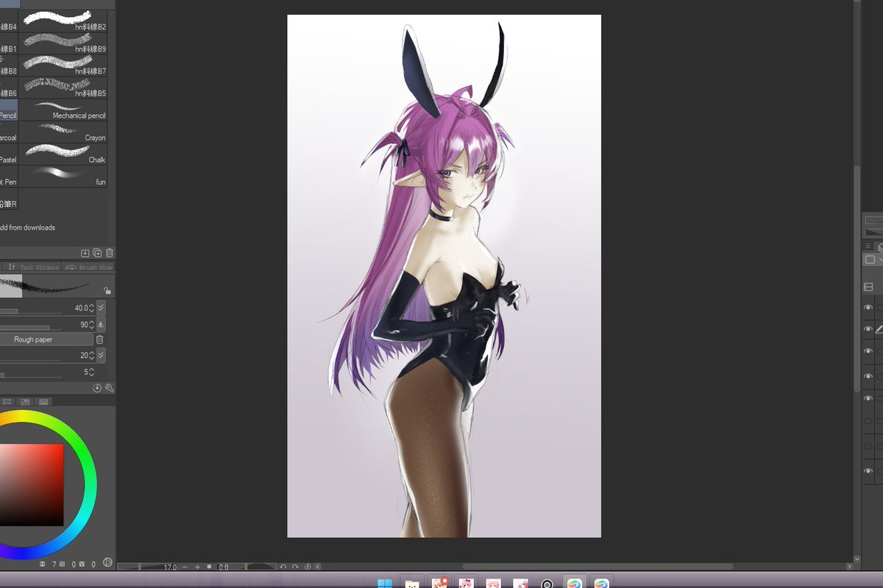Open the layer panel hamburger menu icon
883x588 pixels.
click(x=868, y=246)
